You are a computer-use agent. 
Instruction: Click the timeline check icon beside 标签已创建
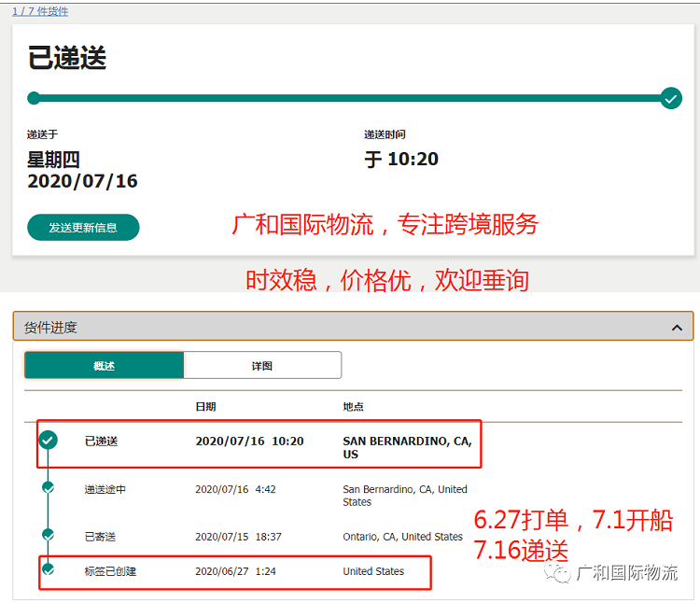click(49, 568)
